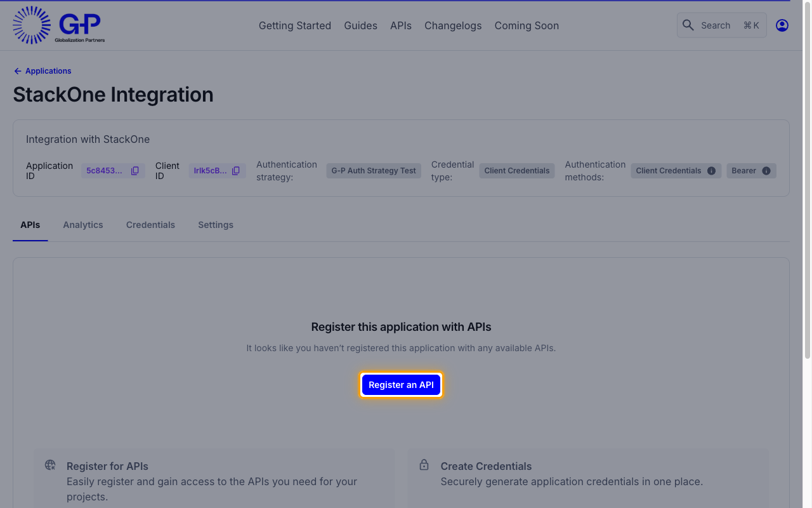The height and width of the screenshot is (508, 812).
Task: Open the Guides menu
Action: coord(360,25)
